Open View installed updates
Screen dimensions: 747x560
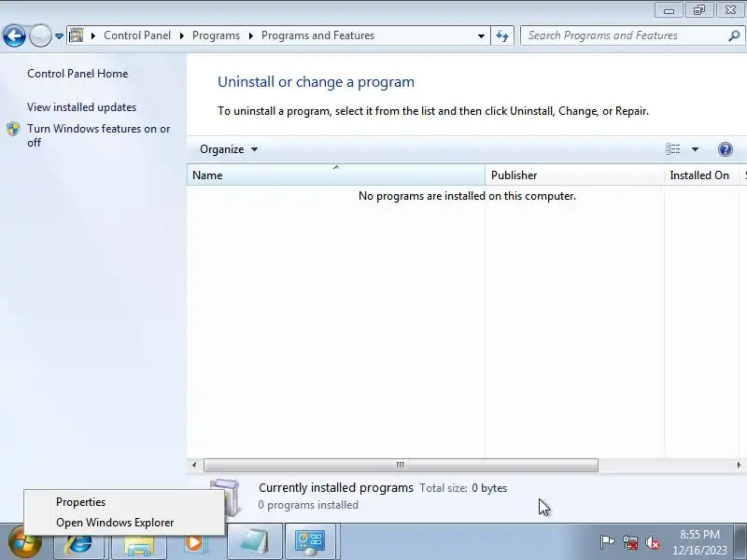pyautogui.click(x=81, y=107)
